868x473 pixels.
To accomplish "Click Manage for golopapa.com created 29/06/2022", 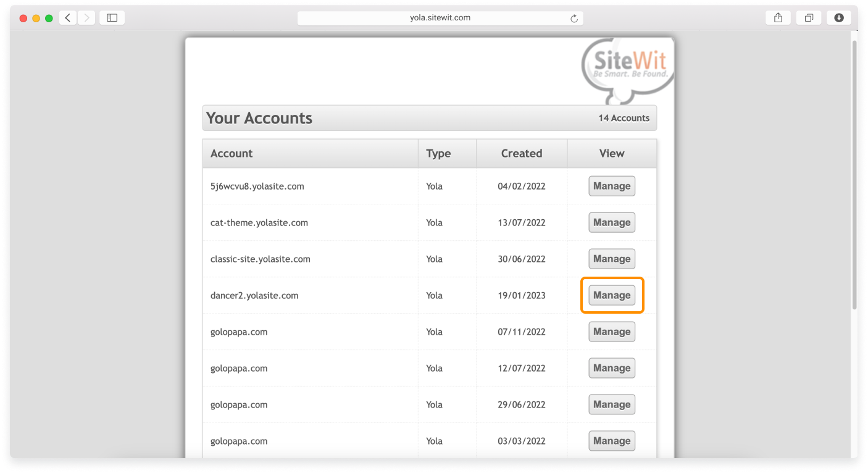I will point(612,404).
